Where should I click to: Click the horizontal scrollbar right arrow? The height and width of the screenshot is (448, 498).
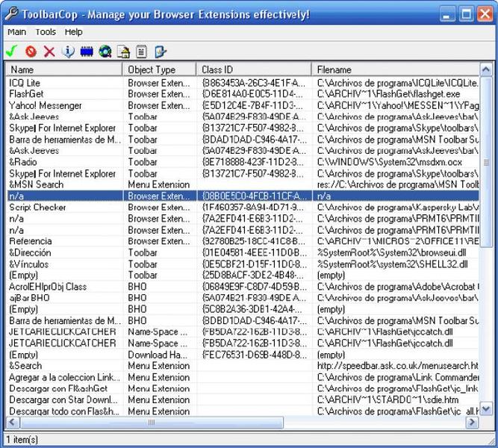click(472, 423)
